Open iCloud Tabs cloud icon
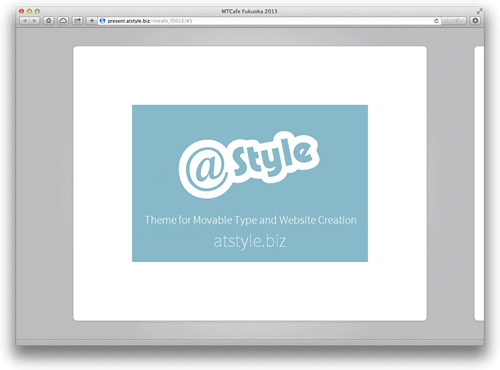Viewport: 500px width, 370px height. 63,21
